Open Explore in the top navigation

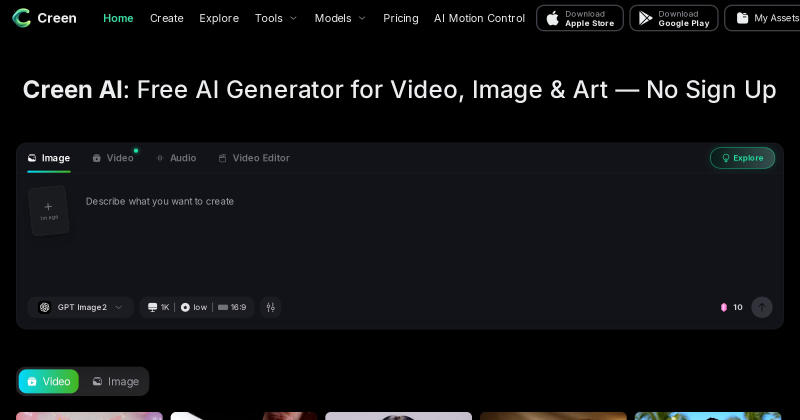click(x=219, y=18)
